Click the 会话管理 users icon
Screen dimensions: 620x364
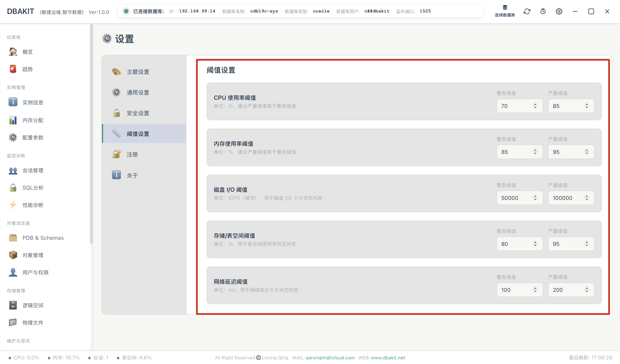pos(13,170)
